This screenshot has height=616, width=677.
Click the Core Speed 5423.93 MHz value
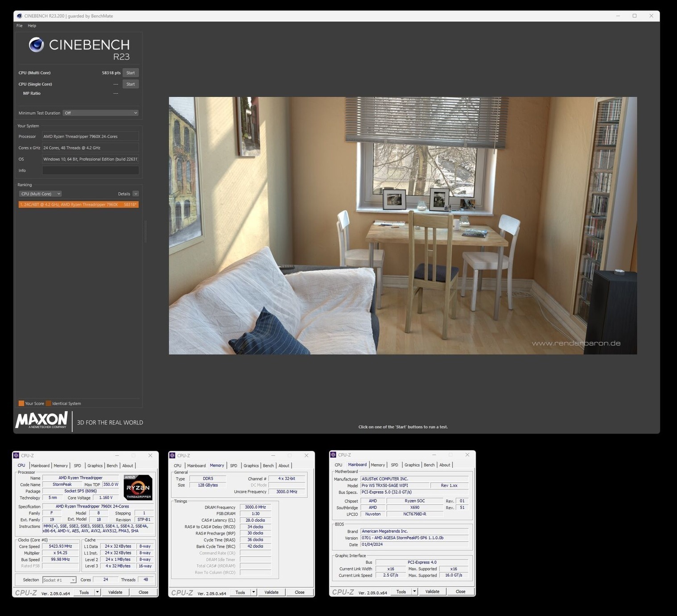coord(60,546)
